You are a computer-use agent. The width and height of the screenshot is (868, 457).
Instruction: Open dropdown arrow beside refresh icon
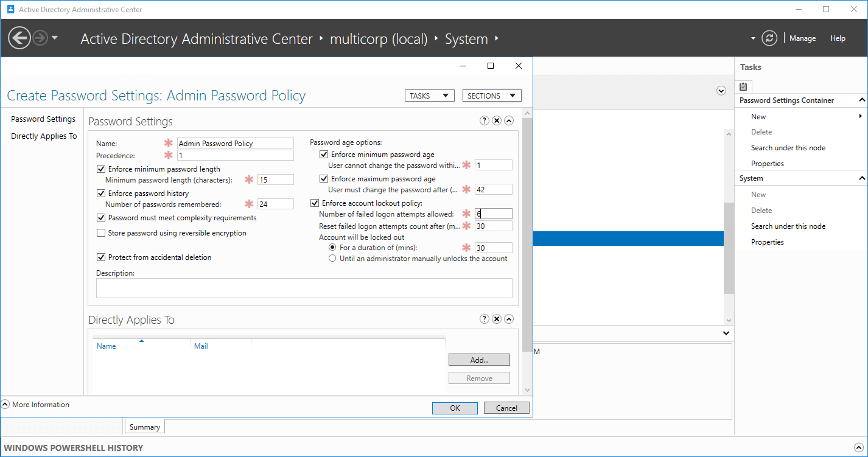tap(754, 38)
